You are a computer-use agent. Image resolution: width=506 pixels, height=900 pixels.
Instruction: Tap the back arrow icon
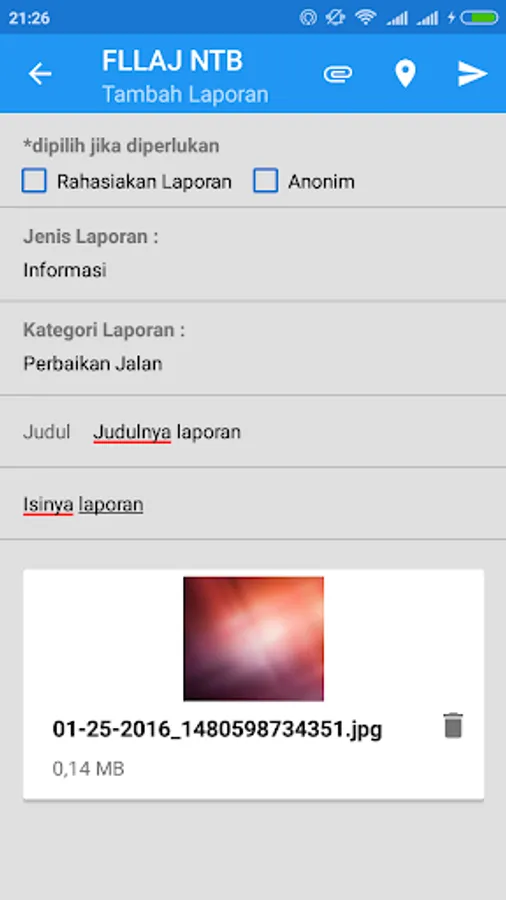tap(40, 74)
